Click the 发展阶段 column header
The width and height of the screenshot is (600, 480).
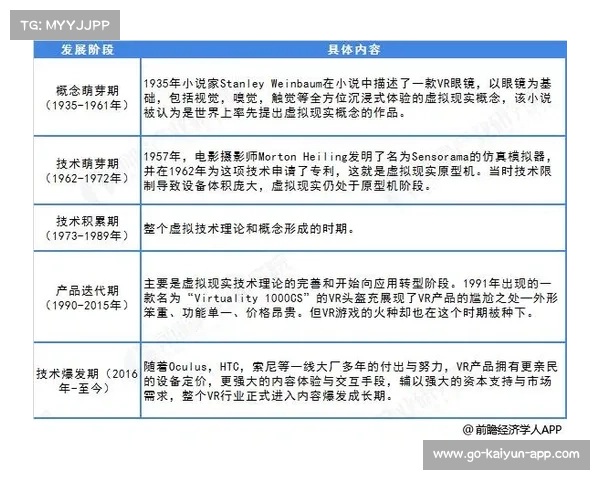point(87,50)
